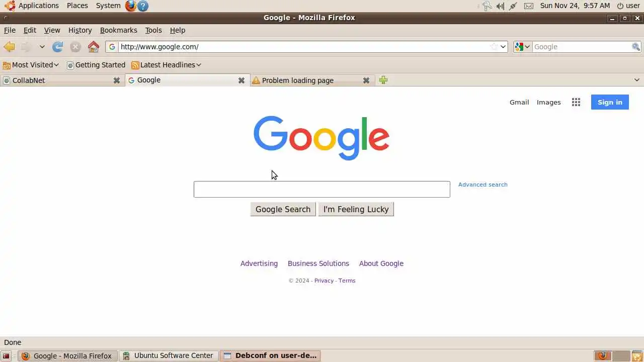Go to the Home page icon
Viewport: 644px width, 362px height.
pos(94,47)
